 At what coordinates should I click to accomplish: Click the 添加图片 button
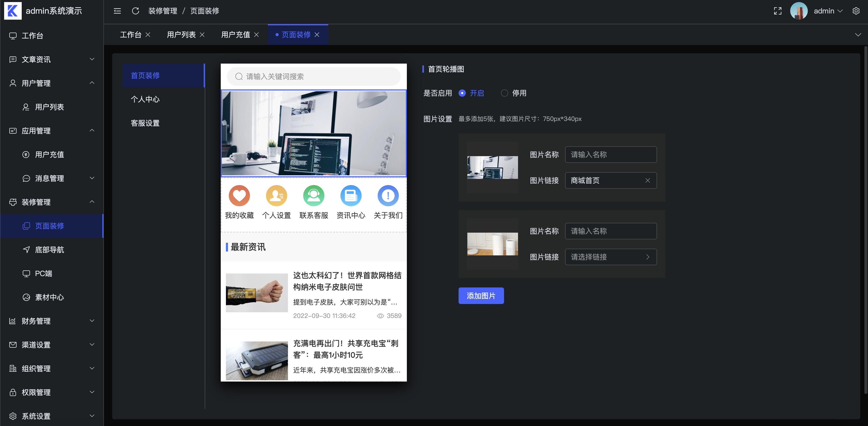tap(481, 295)
